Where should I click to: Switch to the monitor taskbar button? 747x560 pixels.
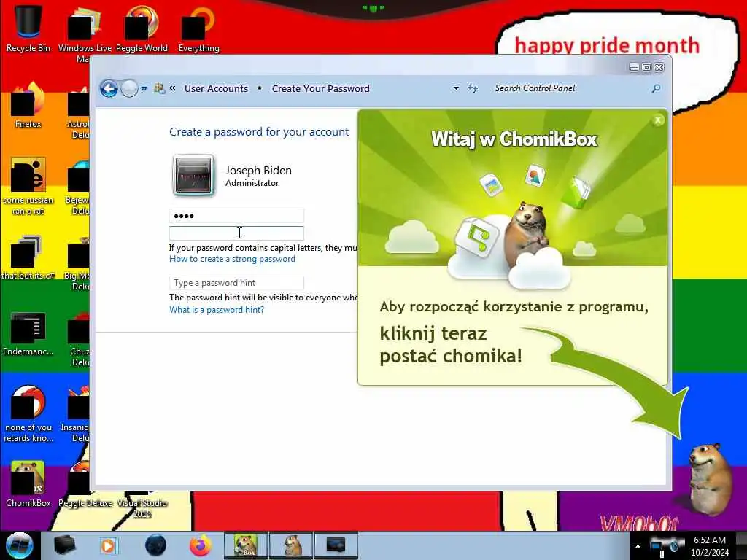[x=336, y=545]
